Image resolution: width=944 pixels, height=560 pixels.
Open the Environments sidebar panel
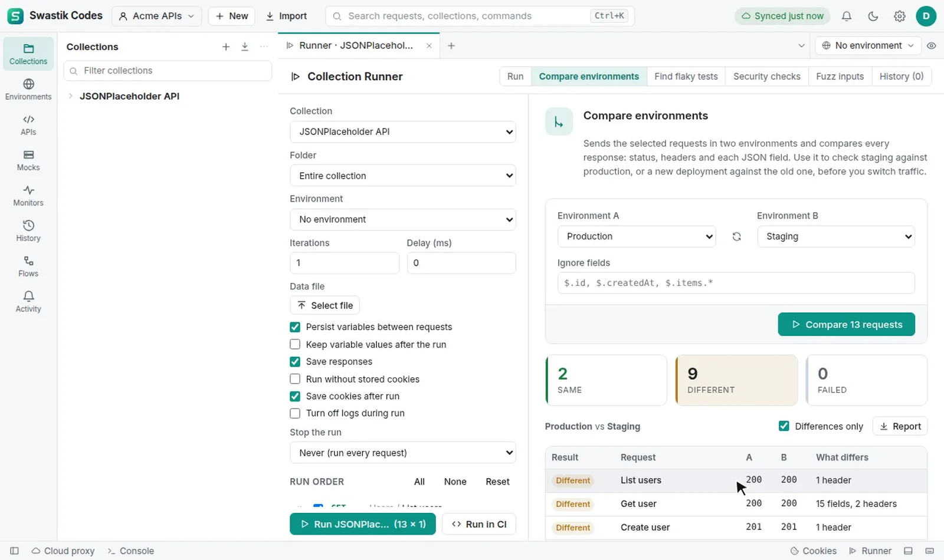(28, 89)
